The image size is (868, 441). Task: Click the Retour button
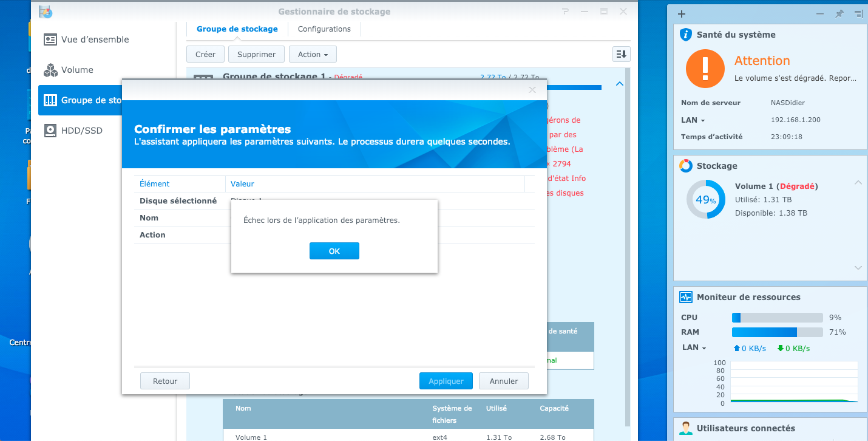point(165,381)
